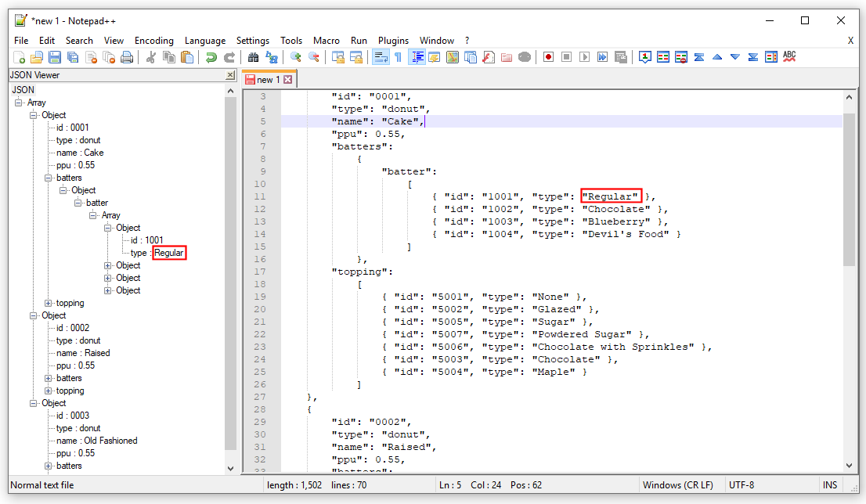The width and height of the screenshot is (866, 504).
Task: Open the Plugins menu
Action: (393, 41)
